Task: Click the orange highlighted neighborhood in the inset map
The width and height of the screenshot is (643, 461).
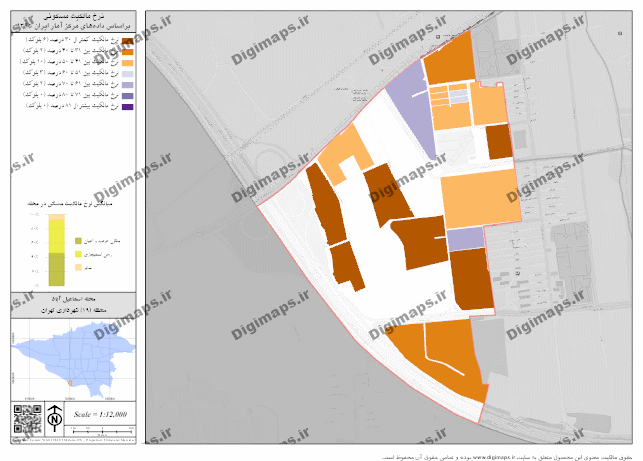Action: click(x=70, y=383)
